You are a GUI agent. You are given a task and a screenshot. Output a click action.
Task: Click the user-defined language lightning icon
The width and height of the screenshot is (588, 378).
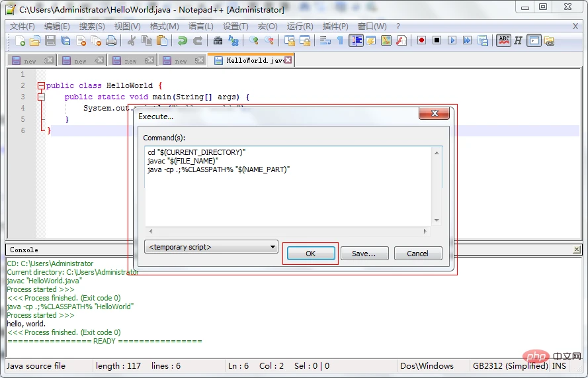tap(371, 40)
